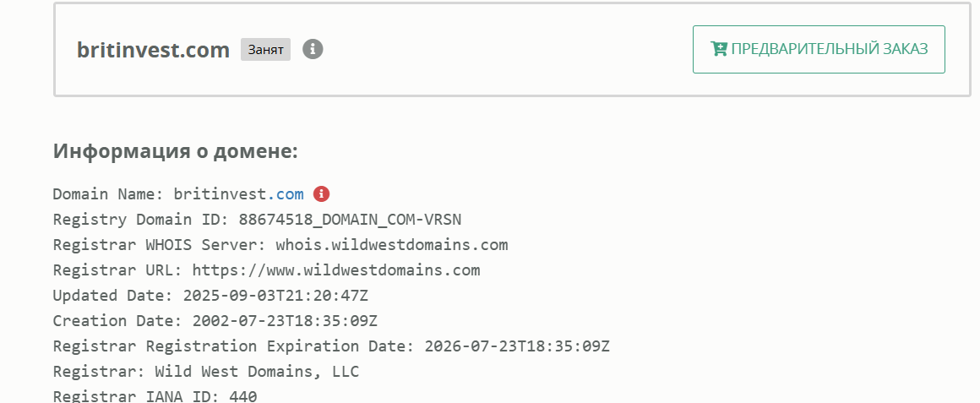Screen dimensions: 980x403
Task: Click the 2026-07-23T18:35:09Z expiration date value
Action: (517, 346)
